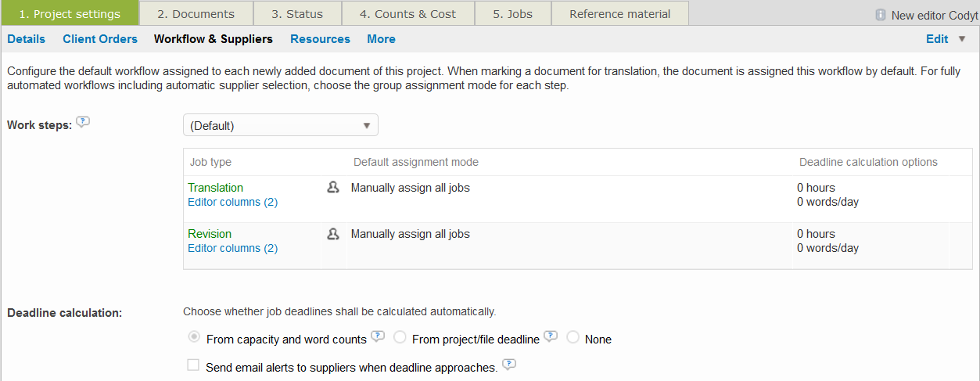This screenshot has height=381, width=980.
Task: Click the Revision job type link
Action: 210,234
